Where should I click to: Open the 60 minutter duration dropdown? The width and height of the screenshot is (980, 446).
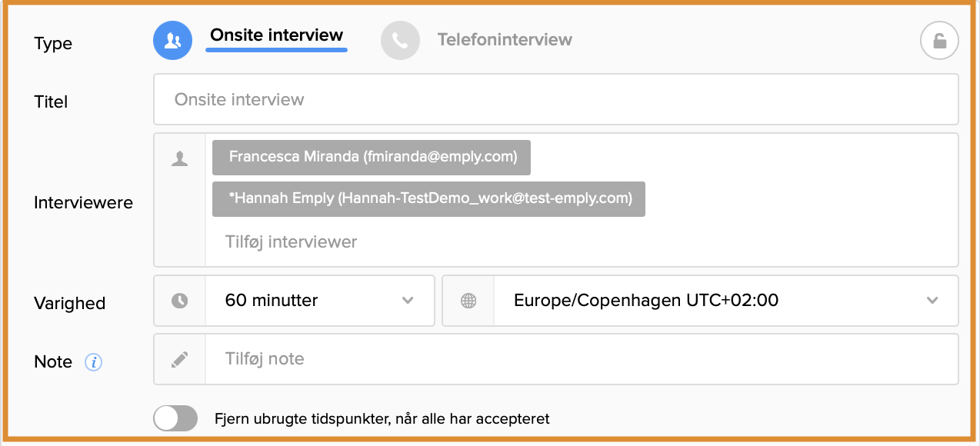point(319,301)
